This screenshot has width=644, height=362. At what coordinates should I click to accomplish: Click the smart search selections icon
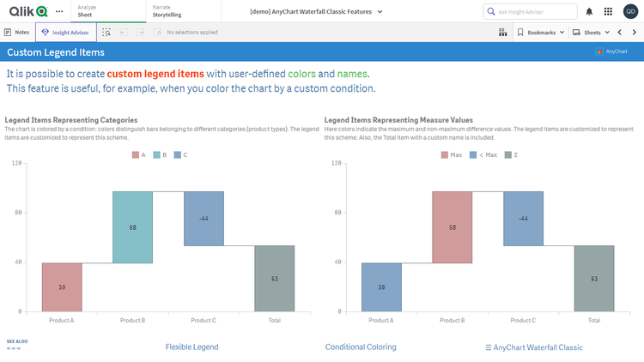click(106, 32)
